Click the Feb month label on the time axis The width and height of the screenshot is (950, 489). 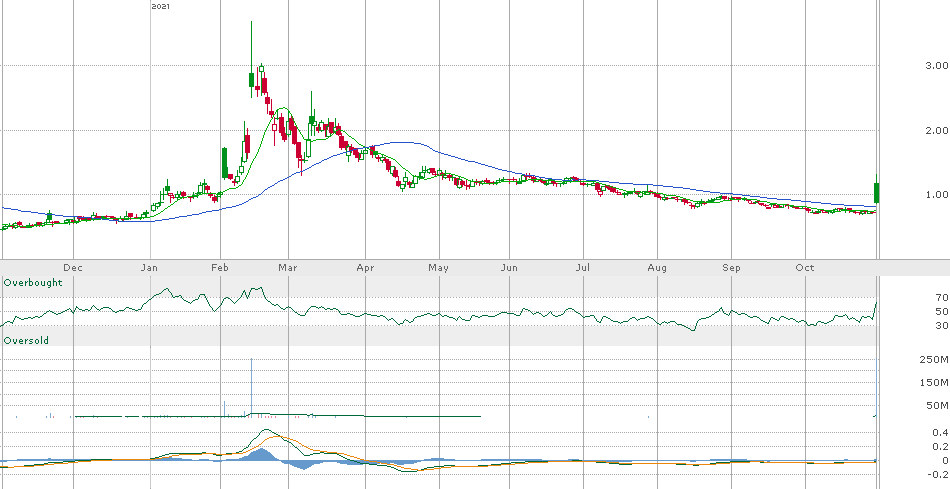(220, 268)
